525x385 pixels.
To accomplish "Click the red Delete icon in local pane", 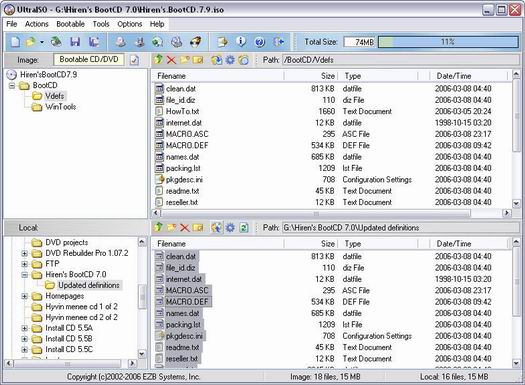I will (x=184, y=228).
